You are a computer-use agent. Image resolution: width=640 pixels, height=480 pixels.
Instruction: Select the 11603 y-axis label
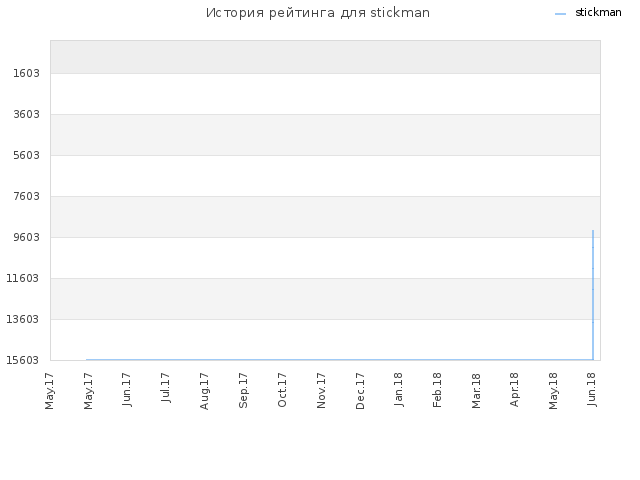23,278
